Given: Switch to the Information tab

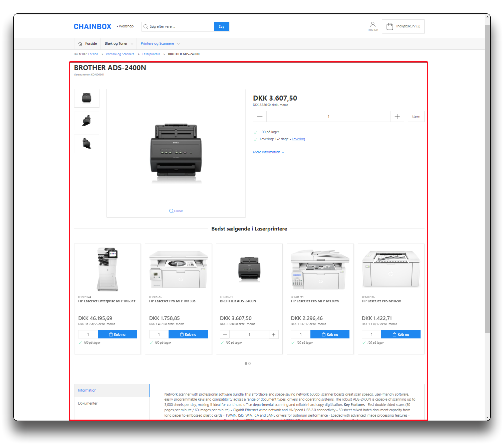Looking at the screenshot, I should (x=111, y=391).
